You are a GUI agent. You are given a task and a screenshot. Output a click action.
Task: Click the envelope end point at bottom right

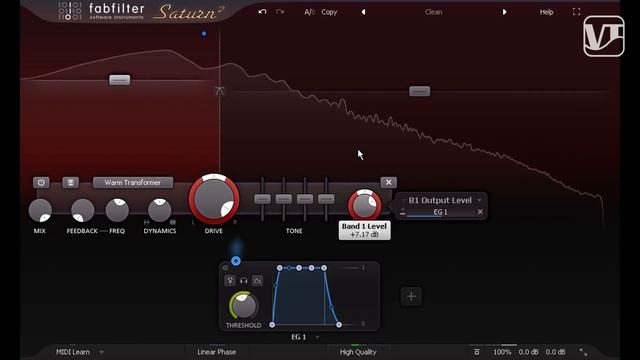click(x=339, y=325)
